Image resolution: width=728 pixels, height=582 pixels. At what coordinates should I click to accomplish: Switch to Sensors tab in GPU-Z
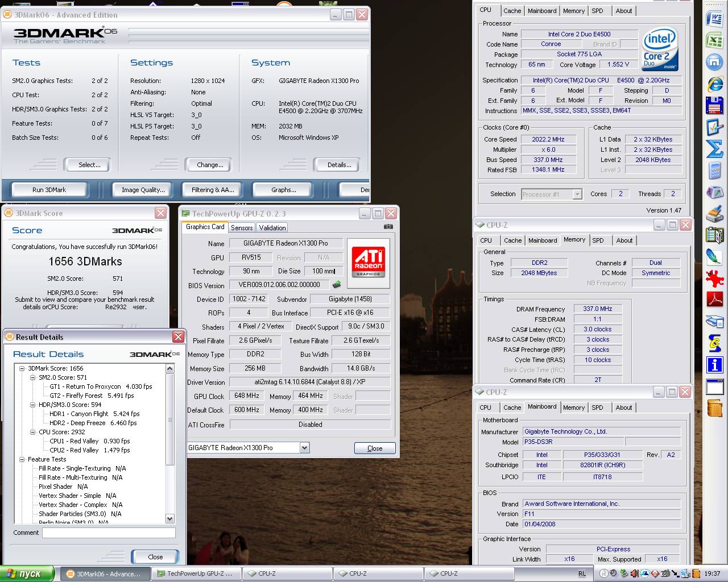[x=242, y=227]
